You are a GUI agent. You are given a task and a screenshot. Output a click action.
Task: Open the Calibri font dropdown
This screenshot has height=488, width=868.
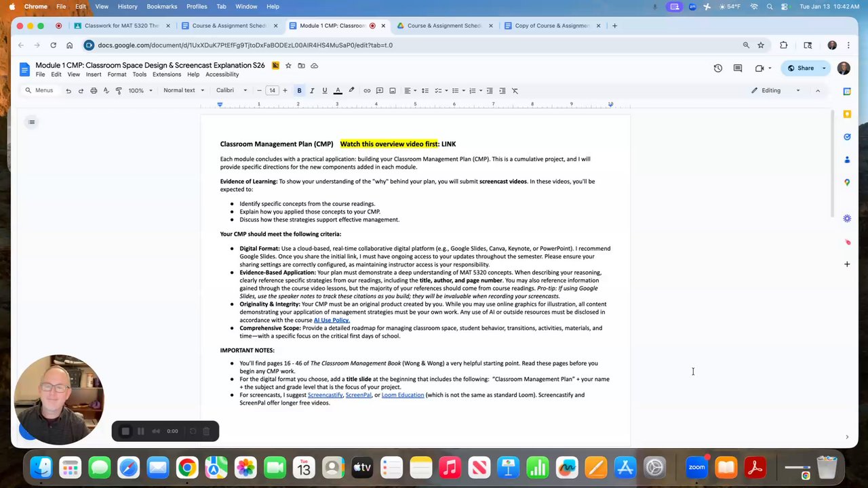(231, 90)
